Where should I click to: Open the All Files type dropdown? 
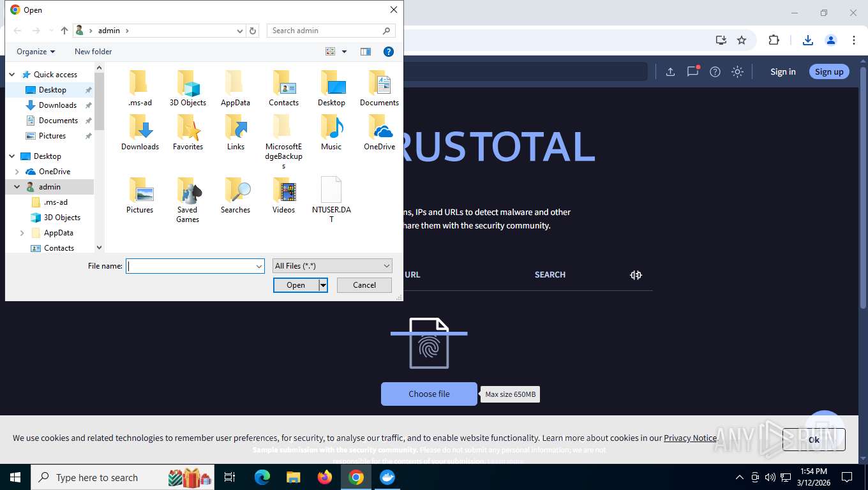(332, 266)
